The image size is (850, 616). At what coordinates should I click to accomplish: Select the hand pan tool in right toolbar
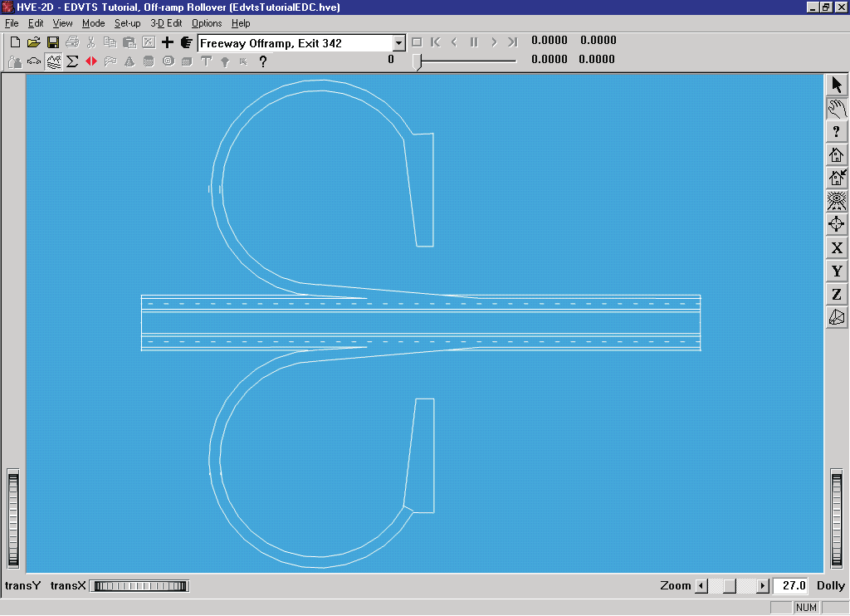click(x=837, y=109)
